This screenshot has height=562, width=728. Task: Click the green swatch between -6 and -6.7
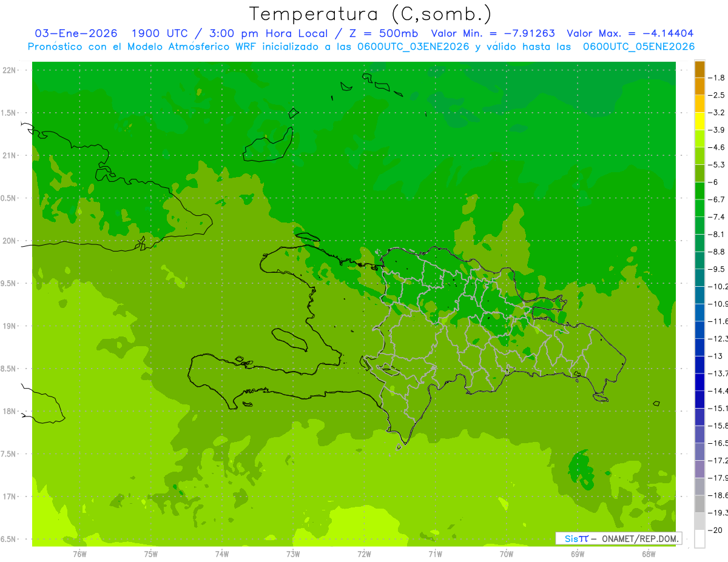[699, 191]
